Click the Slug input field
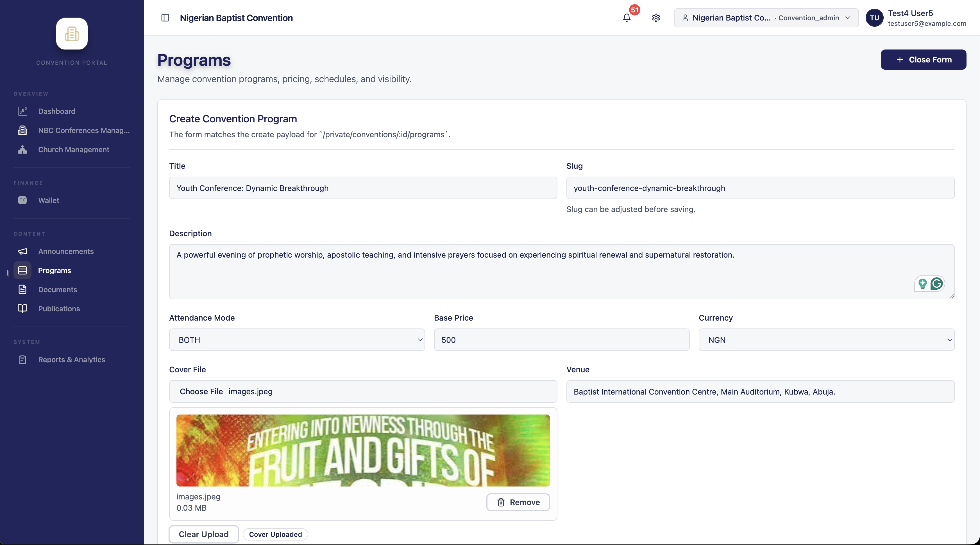This screenshot has width=980, height=545. tap(760, 188)
